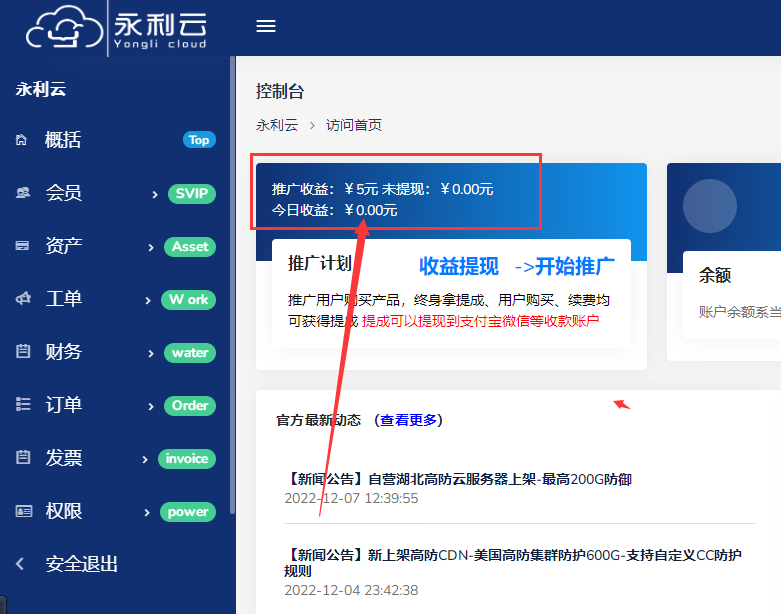Click the sidebar vertical scrollbar
781x614 pixels.
232,285
